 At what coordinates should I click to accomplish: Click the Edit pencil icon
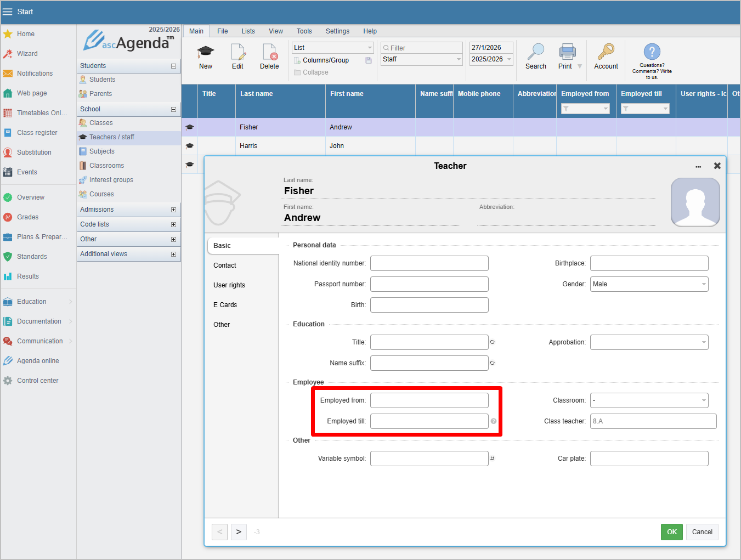tap(237, 53)
